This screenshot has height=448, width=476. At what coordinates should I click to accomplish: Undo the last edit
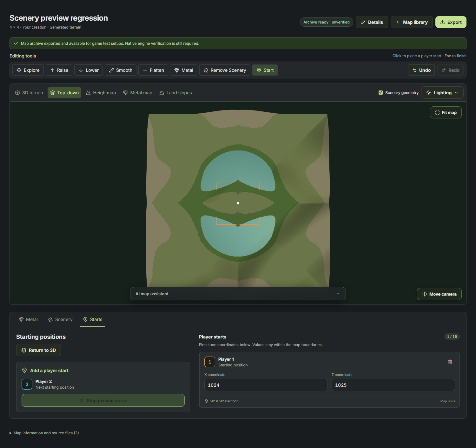422,70
